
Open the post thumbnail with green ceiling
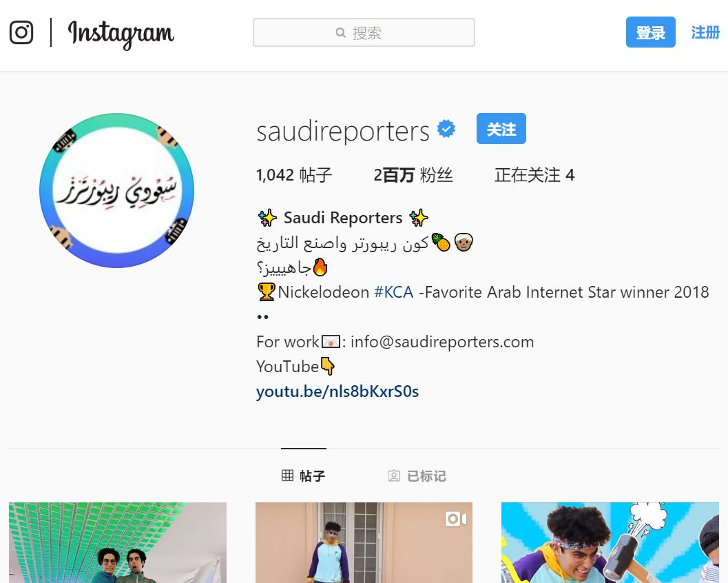click(118, 542)
